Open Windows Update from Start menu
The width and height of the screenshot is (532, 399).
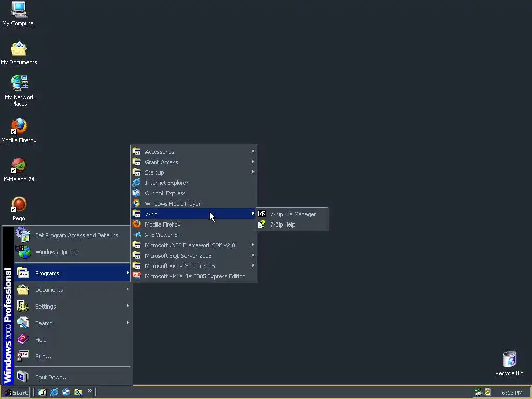pos(72,252)
